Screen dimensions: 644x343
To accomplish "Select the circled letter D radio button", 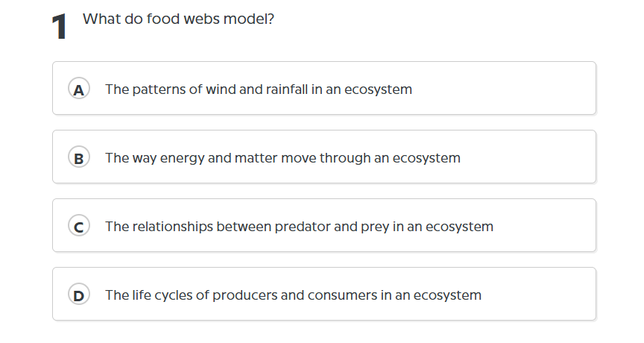I will point(79,295).
